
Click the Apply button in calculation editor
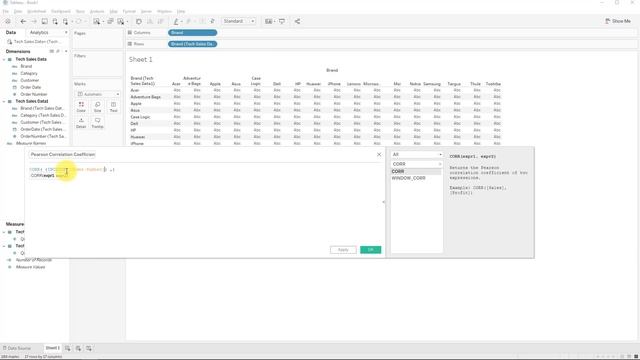click(x=343, y=250)
